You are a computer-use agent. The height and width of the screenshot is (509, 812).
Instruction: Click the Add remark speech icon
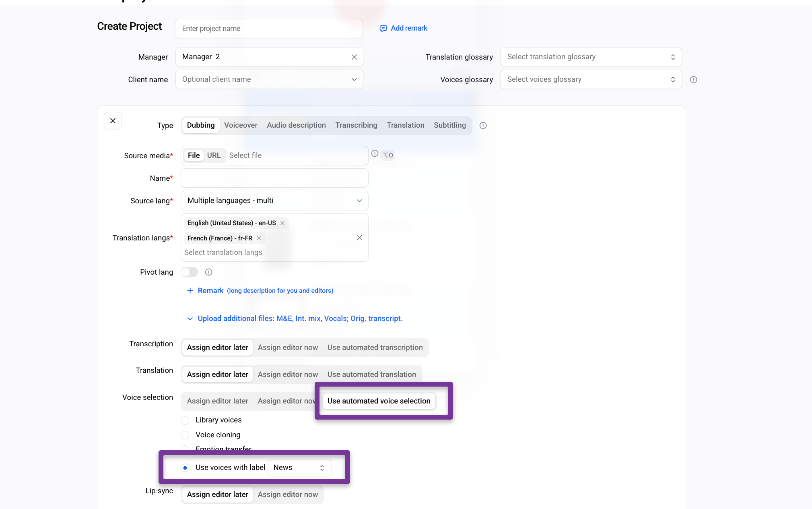point(383,28)
